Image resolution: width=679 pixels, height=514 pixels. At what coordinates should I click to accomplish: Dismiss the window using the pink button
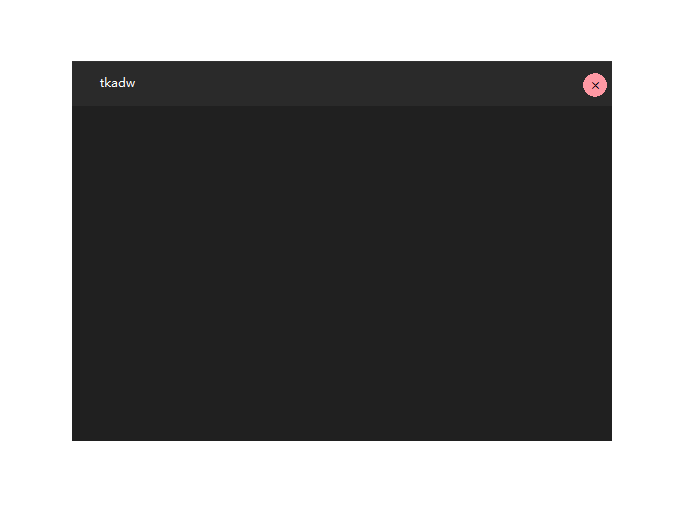595,85
